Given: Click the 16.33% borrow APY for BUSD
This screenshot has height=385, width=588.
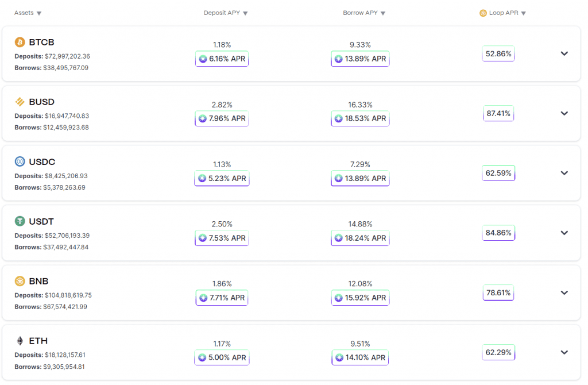Looking at the screenshot, I should pos(360,105).
